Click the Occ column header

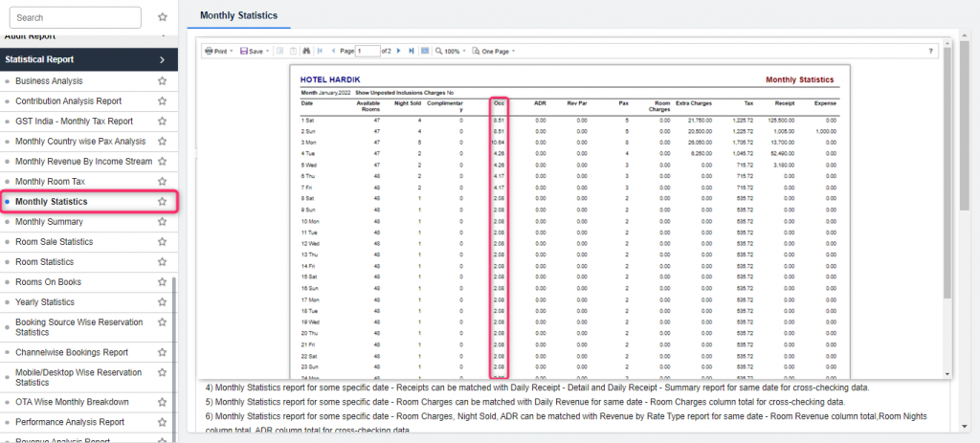(x=500, y=102)
